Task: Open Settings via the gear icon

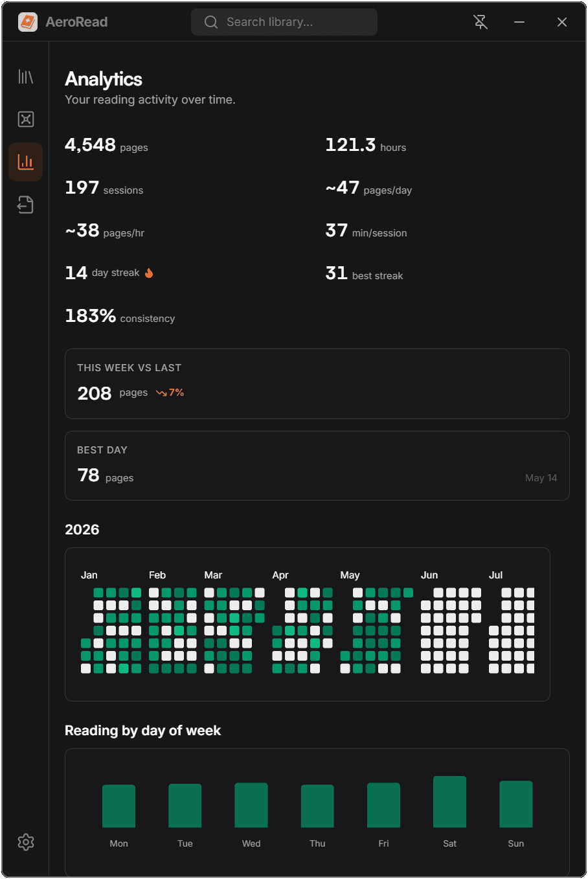Action: [x=25, y=842]
